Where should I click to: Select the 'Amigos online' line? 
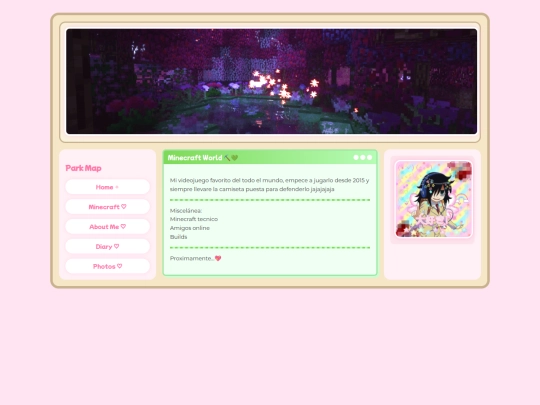(189, 228)
